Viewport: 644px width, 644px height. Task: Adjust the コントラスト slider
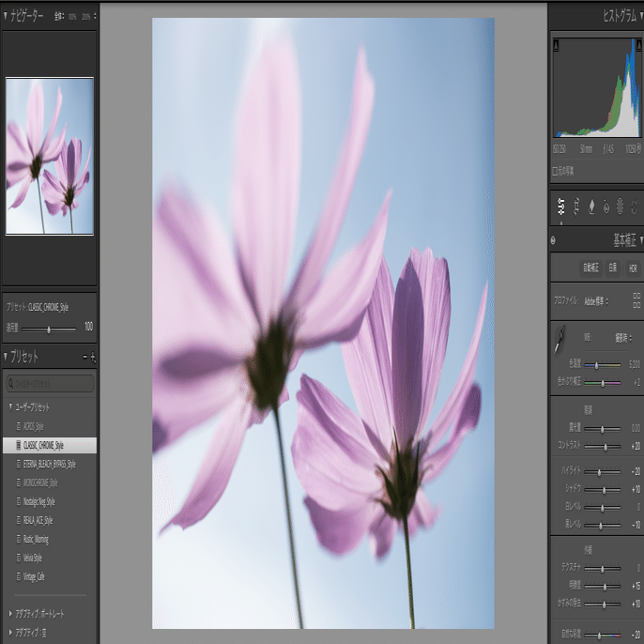click(602, 447)
